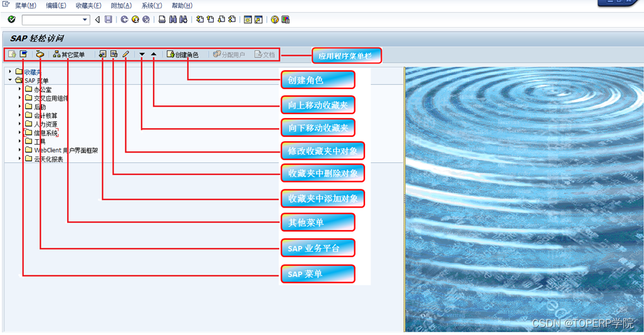Move favorite down with black triangle

pyautogui.click(x=142, y=54)
